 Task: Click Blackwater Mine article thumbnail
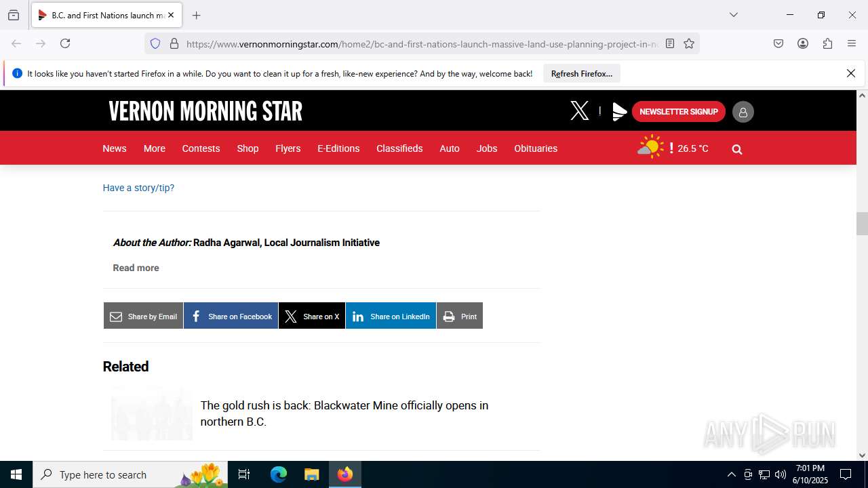152,413
